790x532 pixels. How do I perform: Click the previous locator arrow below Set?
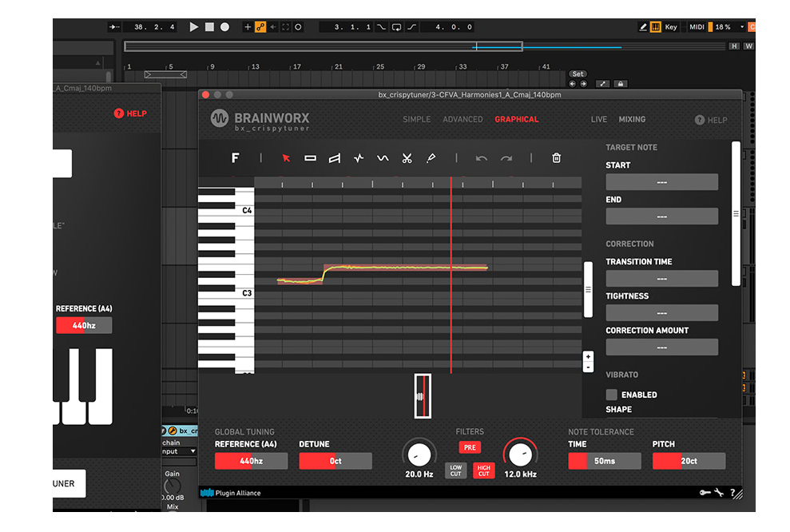(x=573, y=84)
